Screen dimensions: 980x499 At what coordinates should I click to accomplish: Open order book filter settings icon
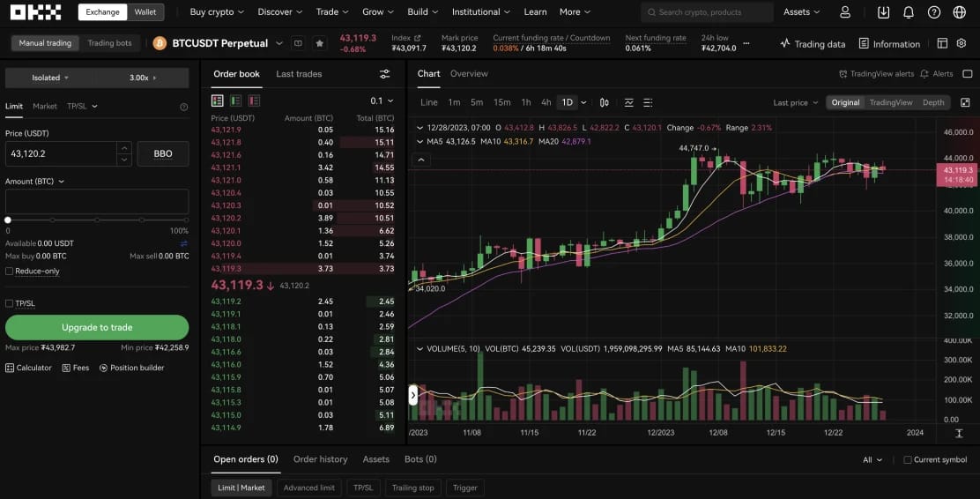[384, 74]
